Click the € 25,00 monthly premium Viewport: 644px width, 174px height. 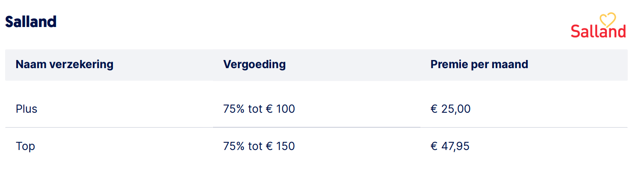point(450,109)
